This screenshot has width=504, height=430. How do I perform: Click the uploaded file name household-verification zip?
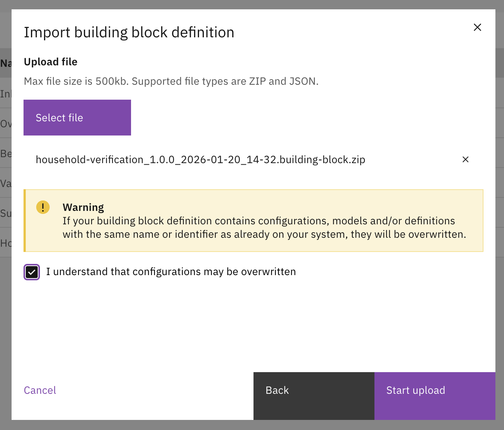(x=200, y=160)
